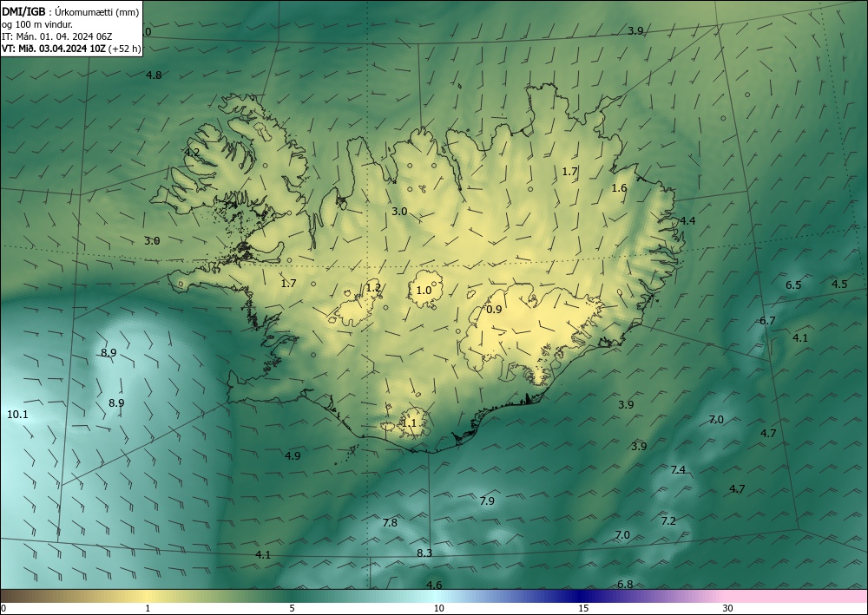
Task: Select the 7.9 value south of Iceland
Action: [x=487, y=501]
